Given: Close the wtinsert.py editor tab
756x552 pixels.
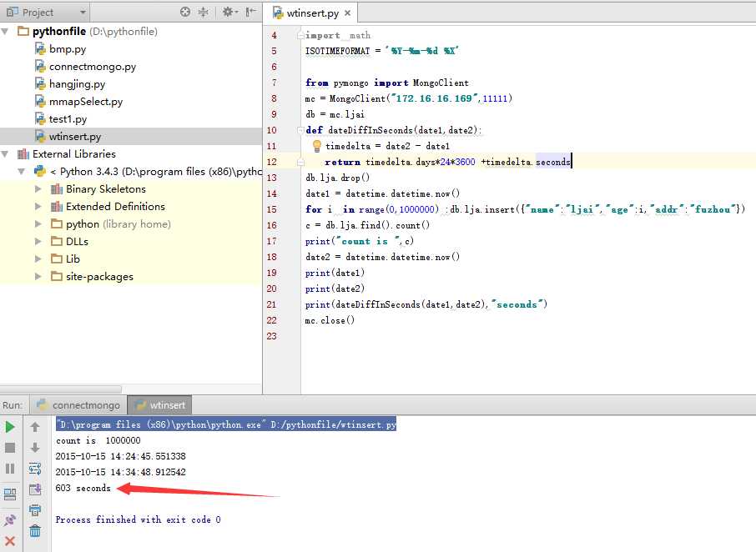Looking at the screenshot, I should click(348, 13).
